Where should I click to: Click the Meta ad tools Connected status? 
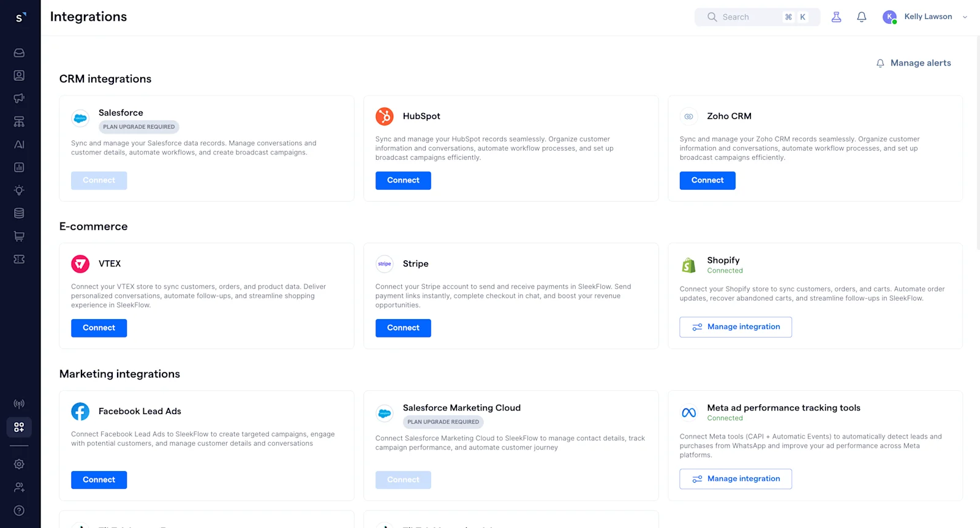coord(725,418)
